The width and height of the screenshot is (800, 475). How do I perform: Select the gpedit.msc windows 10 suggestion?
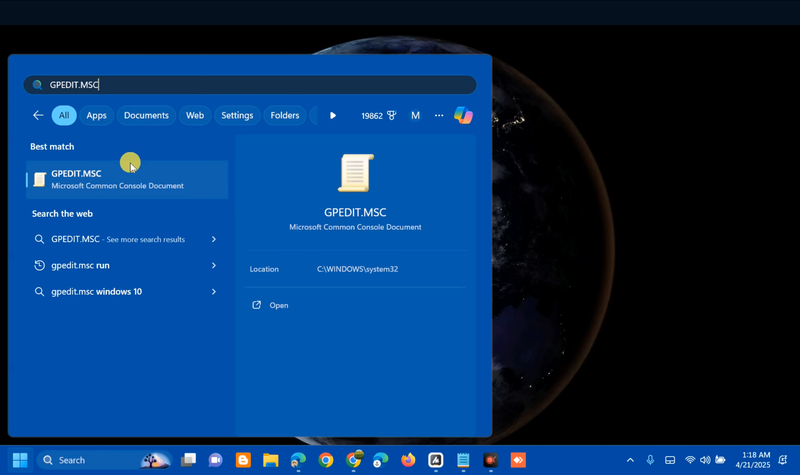117,292
